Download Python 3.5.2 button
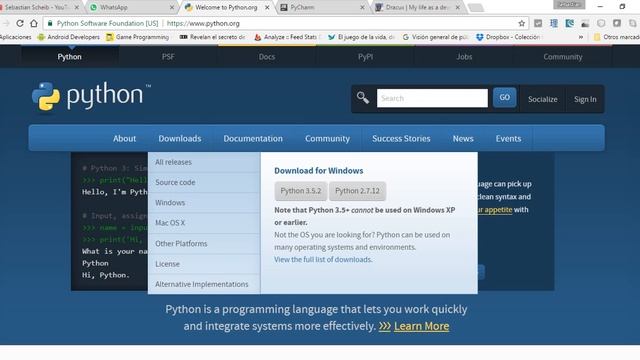Screen dimensions: 640x360 point(301,191)
